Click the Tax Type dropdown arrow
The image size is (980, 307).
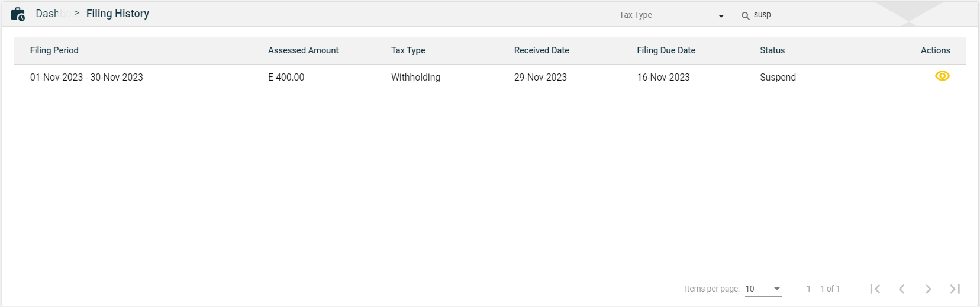(x=721, y=16)
